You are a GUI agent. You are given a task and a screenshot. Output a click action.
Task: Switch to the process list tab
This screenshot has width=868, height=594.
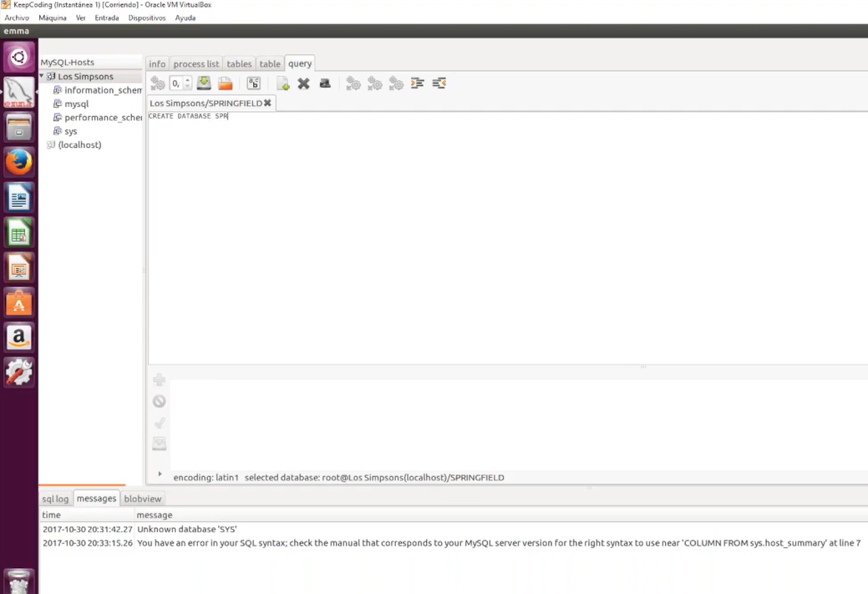(x=195, y=63)
